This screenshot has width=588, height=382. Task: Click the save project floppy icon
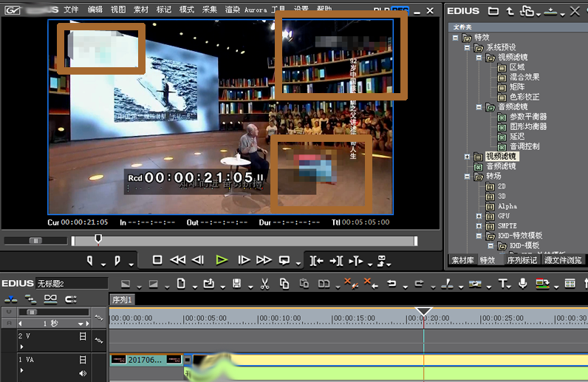[x=236, y=284]
